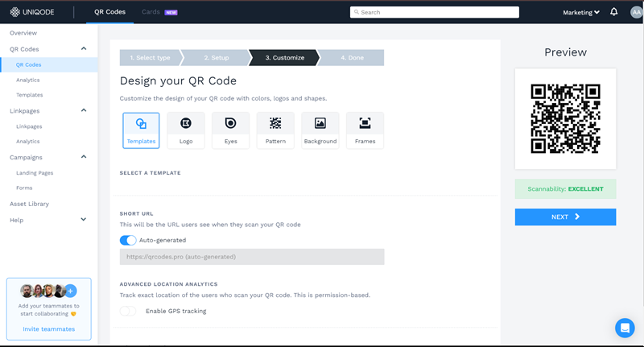Open Forms in the sidebar
The image size is (644, 347).
pos(24,188)
